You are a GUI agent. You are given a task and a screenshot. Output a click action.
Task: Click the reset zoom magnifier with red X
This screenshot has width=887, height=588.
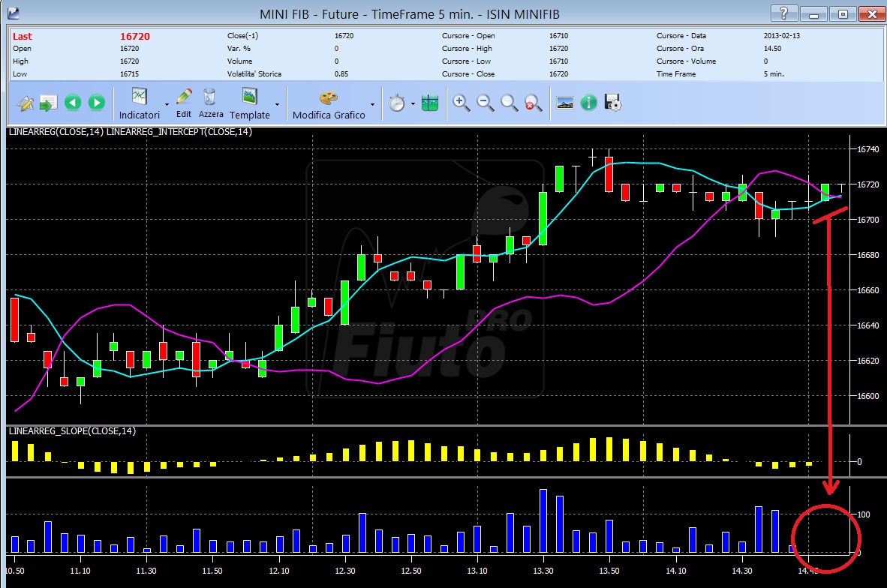533,103
